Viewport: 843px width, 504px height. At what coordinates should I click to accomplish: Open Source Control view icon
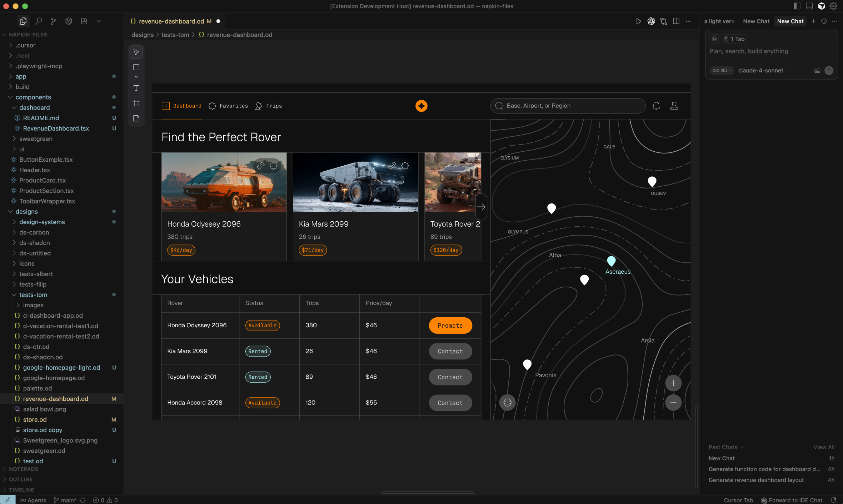pos(54,21)
